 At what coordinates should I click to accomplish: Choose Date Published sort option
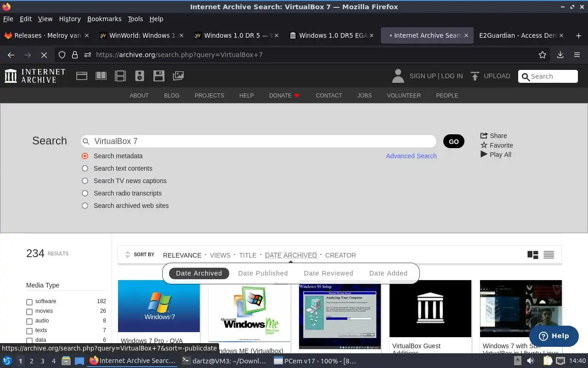point(263,273)
